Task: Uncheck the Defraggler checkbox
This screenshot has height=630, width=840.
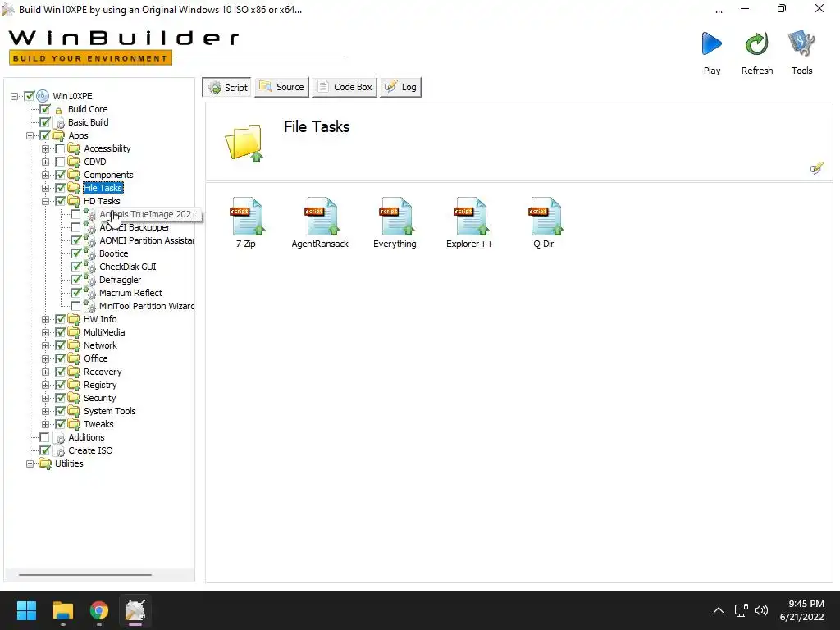Action: coord(76,281)
